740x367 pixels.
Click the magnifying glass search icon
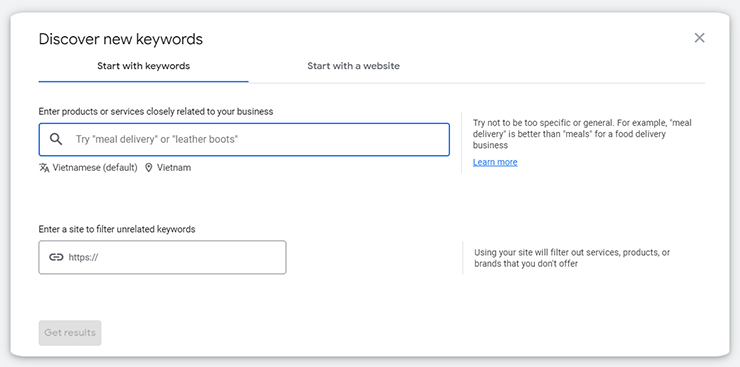pos(56,139)
